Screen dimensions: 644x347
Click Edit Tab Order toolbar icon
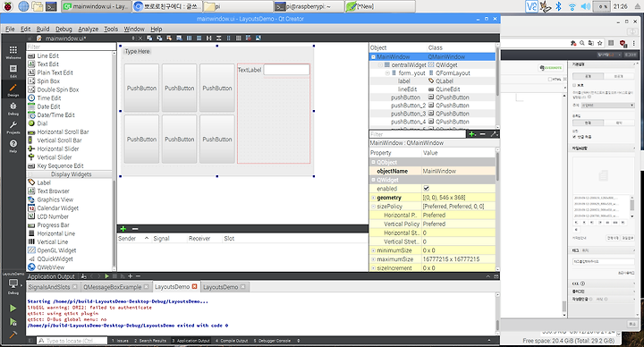(x=179, y=38)
